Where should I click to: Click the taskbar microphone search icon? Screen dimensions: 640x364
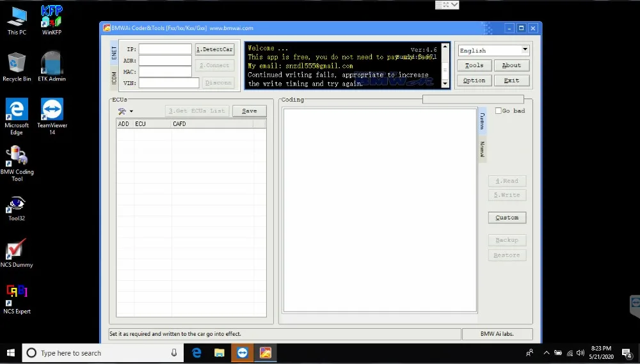174,353
